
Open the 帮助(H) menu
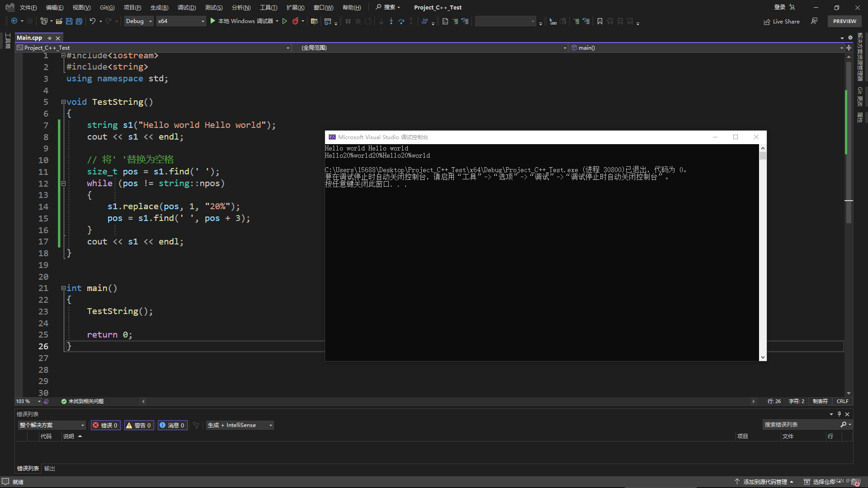coord(352,8)
